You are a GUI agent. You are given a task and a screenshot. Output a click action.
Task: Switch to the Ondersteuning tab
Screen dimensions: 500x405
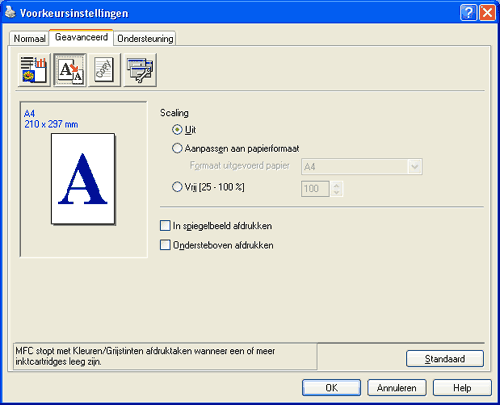(x=145, y=39)
